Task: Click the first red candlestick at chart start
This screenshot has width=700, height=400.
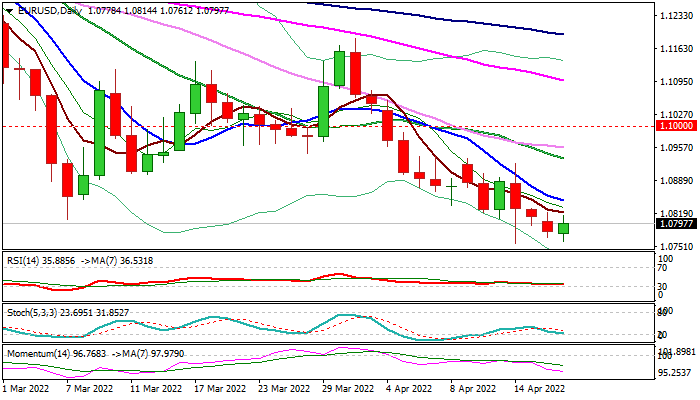Action: tap(4, 45)
